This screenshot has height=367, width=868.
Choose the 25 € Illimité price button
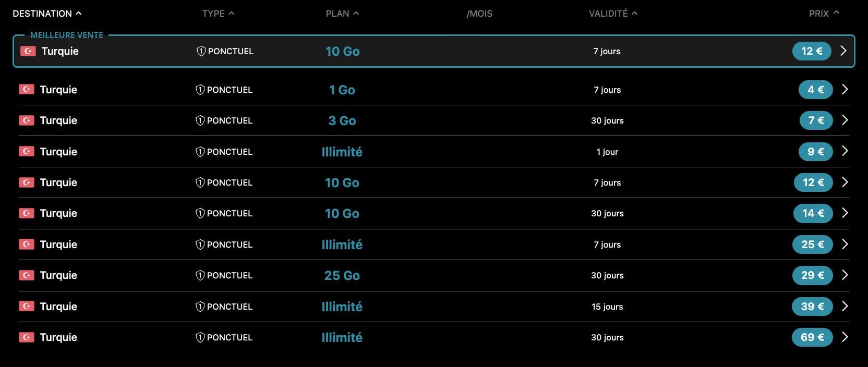(x=812, y=244)
